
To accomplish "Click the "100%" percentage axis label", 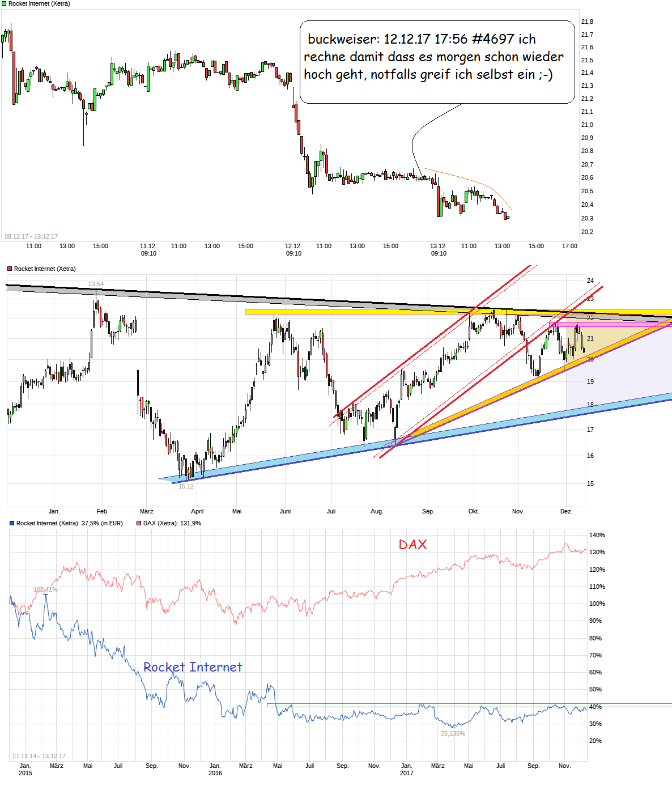I will (597, 604).
